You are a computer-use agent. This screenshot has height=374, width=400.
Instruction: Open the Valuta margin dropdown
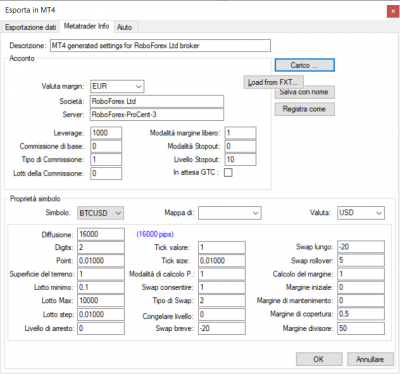(117, 86)
